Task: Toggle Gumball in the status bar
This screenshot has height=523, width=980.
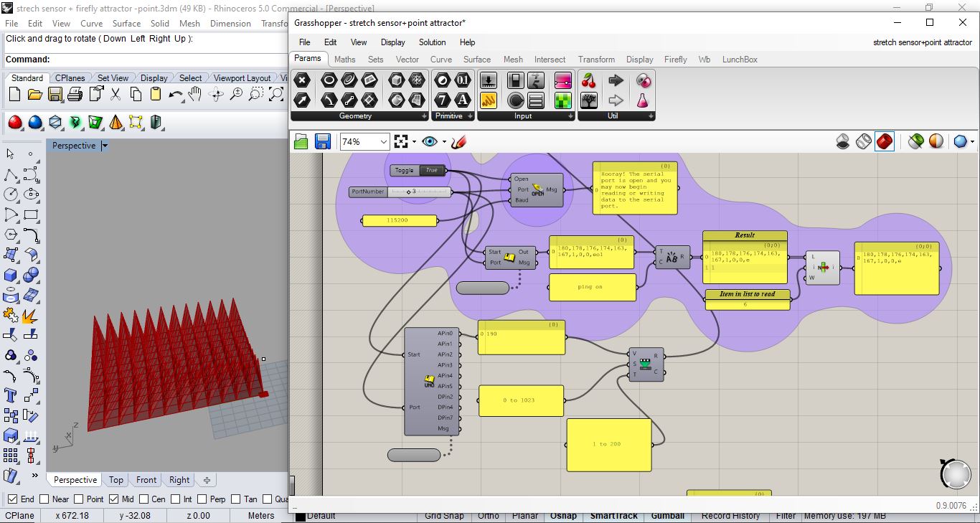Action: [667, 516]
